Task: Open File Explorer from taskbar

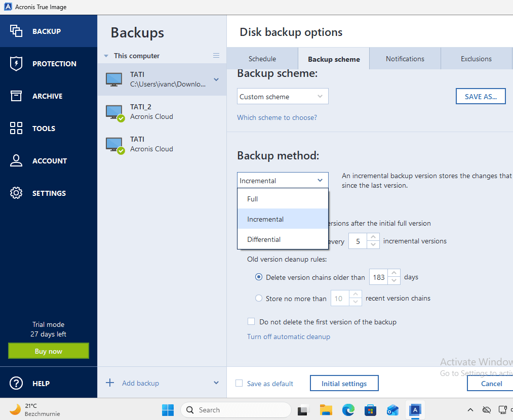Action: pos(326,410)
